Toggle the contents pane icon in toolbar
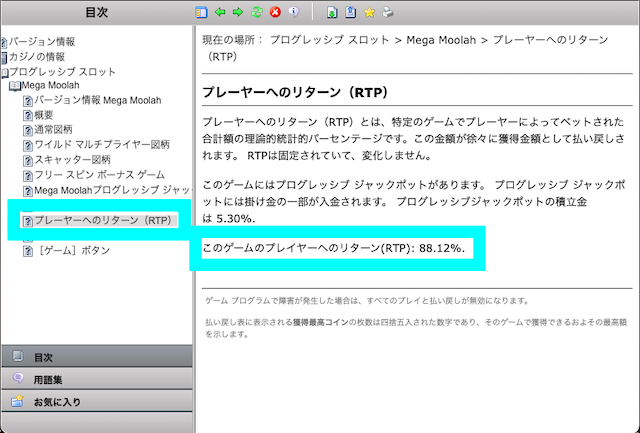This screenshot has width=640, height=433. [202, 13]
